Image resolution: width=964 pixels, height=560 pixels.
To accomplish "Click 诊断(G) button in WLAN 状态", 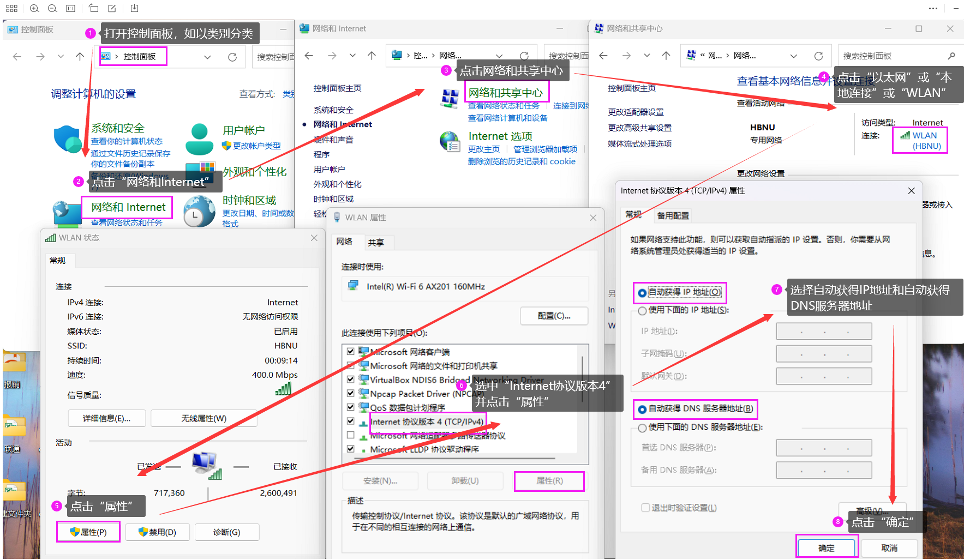I will (x=227, y=532).
